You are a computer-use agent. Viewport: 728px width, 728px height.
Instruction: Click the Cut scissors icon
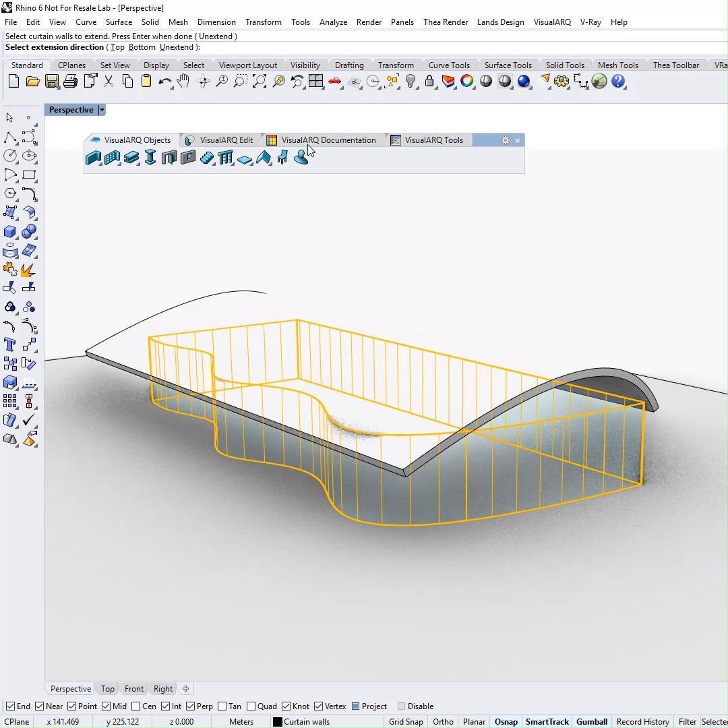click(x=108, y=82)
